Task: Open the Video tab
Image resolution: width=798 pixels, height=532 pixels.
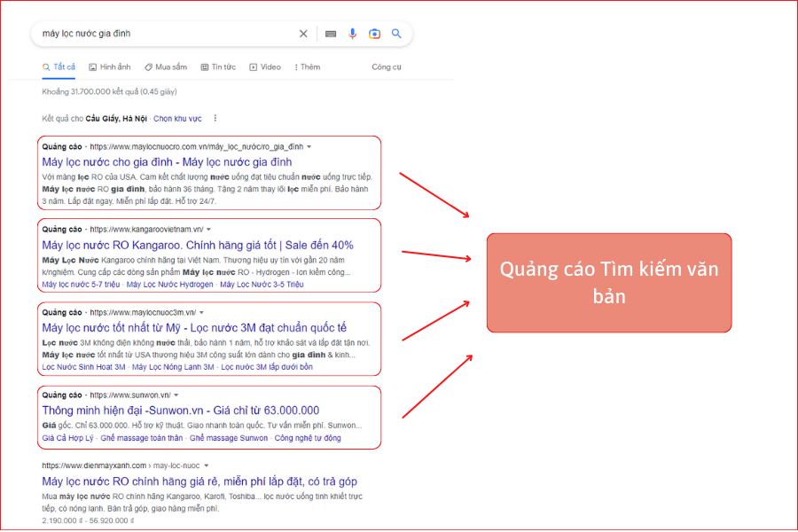Action: point(265,66)
